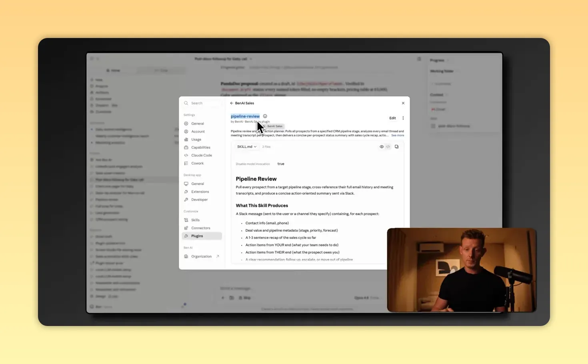Close the settings dialog
Viewport: 588px width, 364px height.
(403, 103)
